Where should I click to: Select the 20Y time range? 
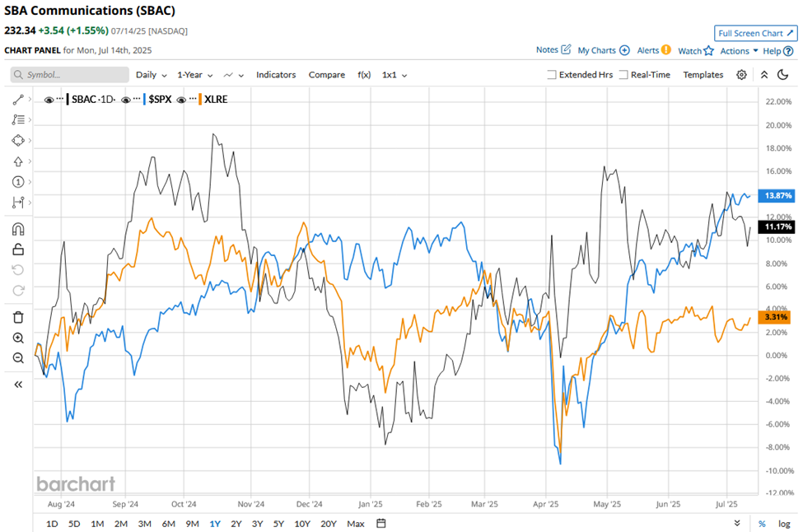(x=329, y=524)
